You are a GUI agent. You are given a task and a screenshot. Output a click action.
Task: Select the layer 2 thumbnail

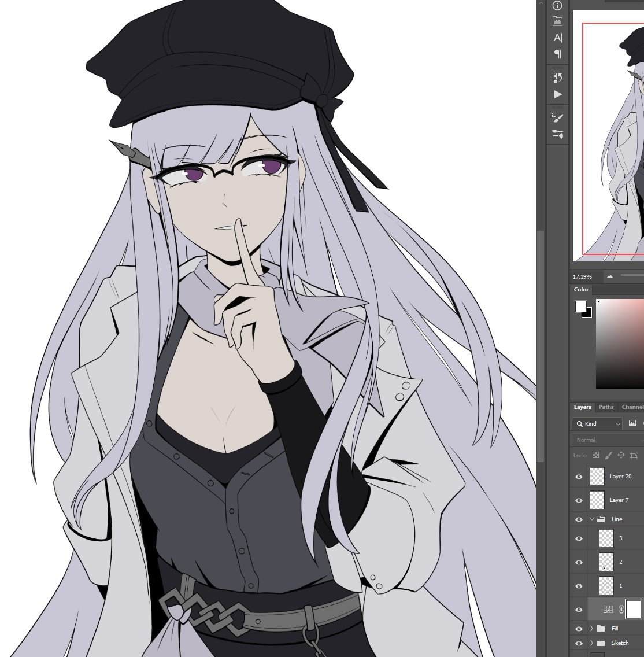point(606,562)
